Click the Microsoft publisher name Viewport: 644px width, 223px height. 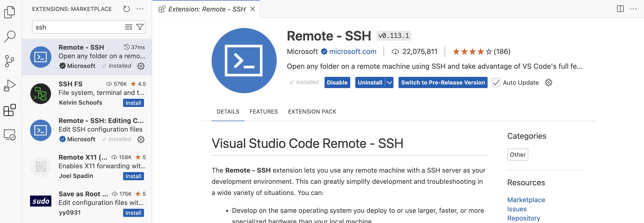pos(302,52)
